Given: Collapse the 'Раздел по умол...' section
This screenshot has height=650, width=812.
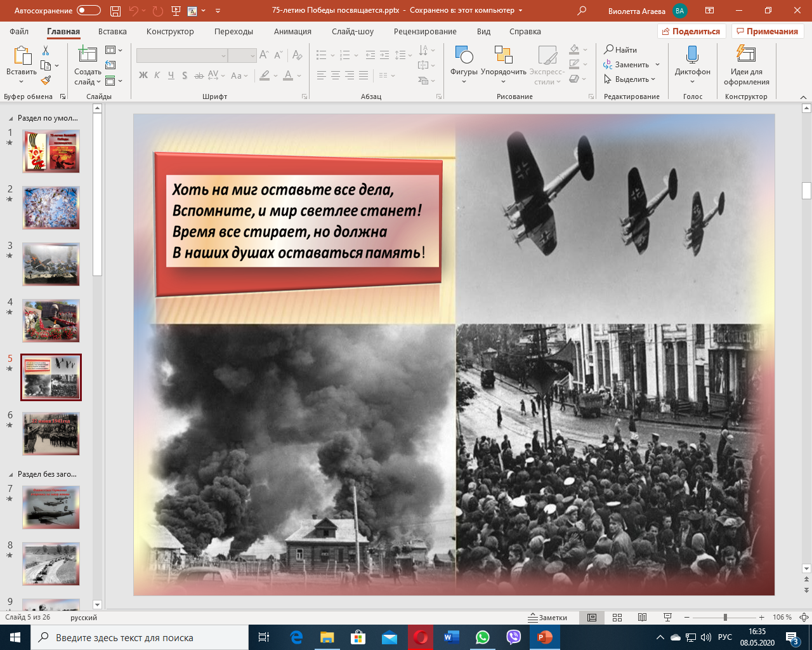Looking at the screenshot, I should 11,118.
